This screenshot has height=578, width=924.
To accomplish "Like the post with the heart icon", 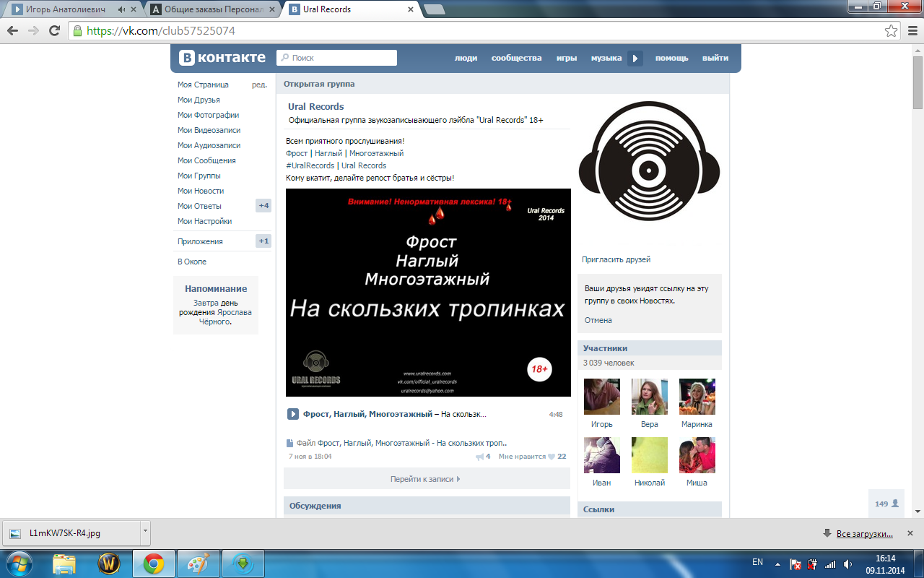I will pyautogui.click(x=552, y=457).
